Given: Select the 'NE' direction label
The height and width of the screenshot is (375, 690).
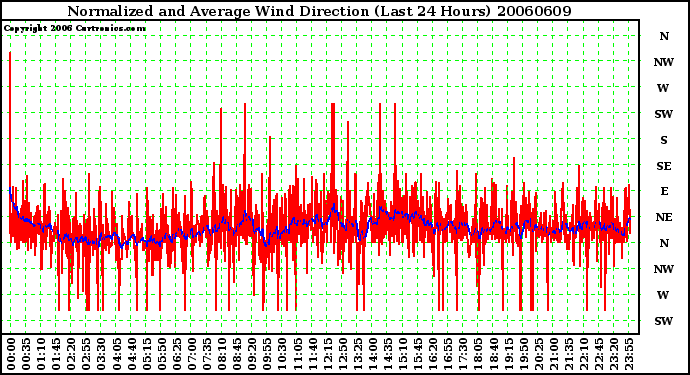Looking at the screenshot, I should (x=664, y=217).
